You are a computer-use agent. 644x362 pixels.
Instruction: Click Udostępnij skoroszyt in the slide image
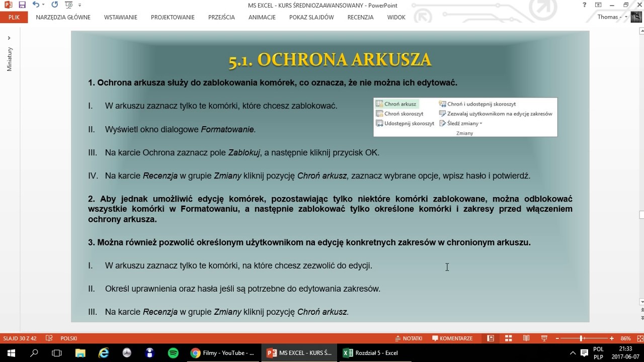click(x=406, y=123)
